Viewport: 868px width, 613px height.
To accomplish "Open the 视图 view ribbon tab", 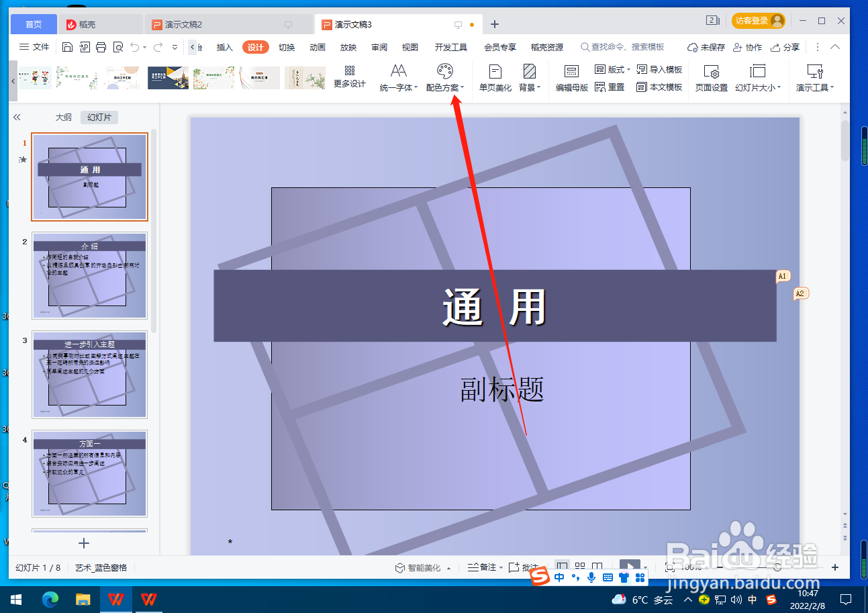I will coord(410,47).
